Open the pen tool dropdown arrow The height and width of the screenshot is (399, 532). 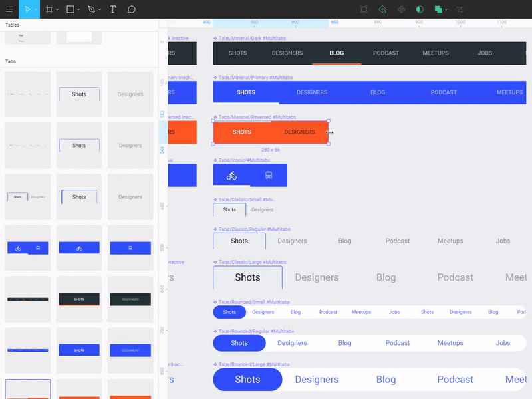tap(100, 9)
